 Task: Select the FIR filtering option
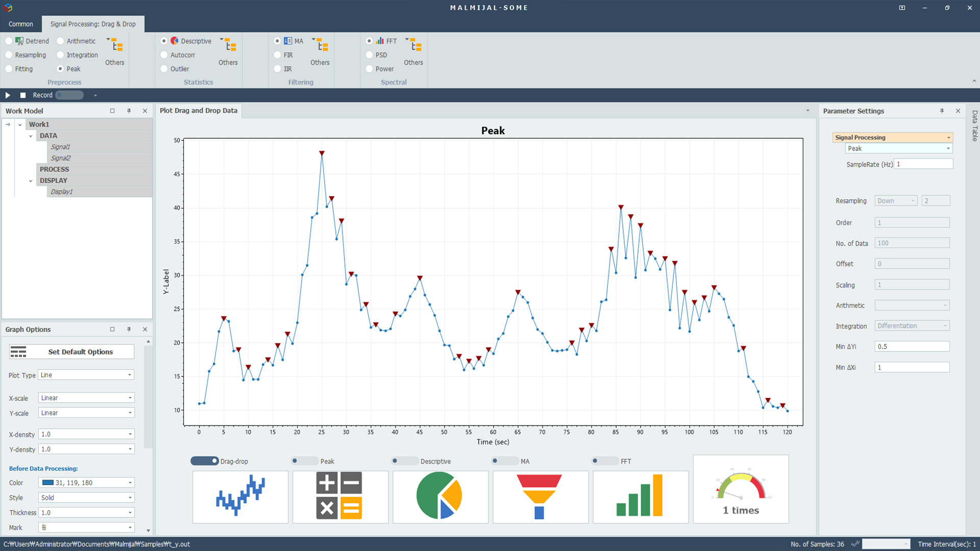276,55
